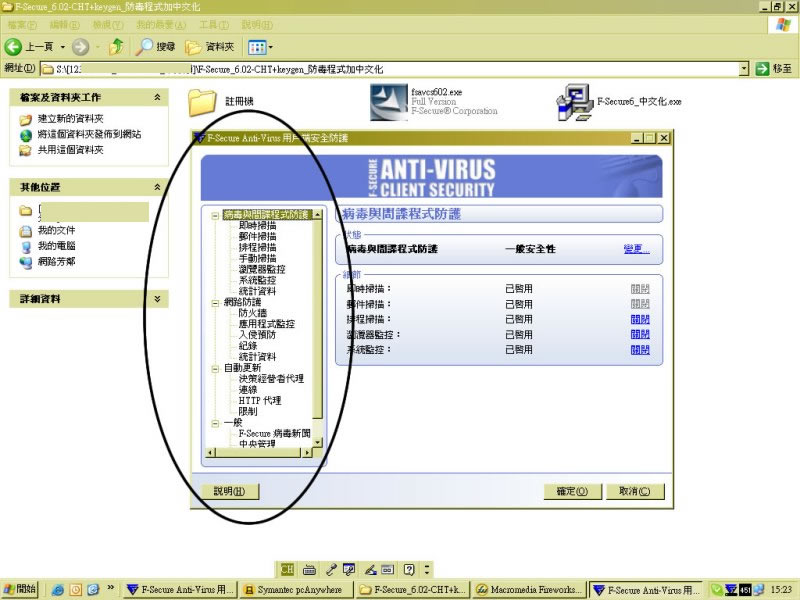800x600 pixels.
Task: Click the 關閉 link for 瀏覽器監控
Action: click(x=640, y=335)
